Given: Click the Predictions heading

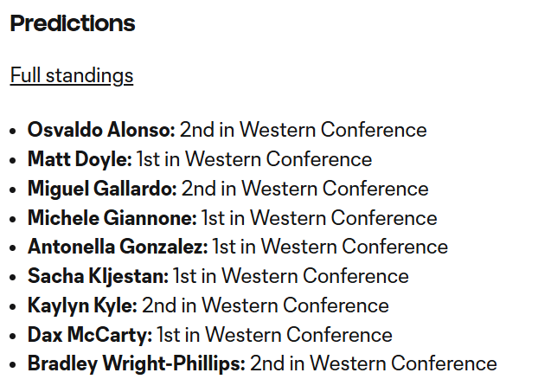Looking at the screenshot, I should 73,24.
